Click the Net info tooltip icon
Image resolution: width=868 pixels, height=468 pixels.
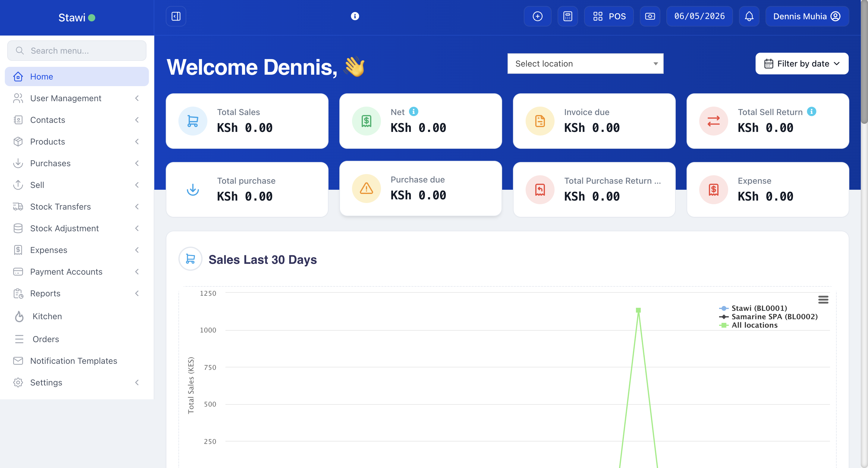click(x=414, y=111)
